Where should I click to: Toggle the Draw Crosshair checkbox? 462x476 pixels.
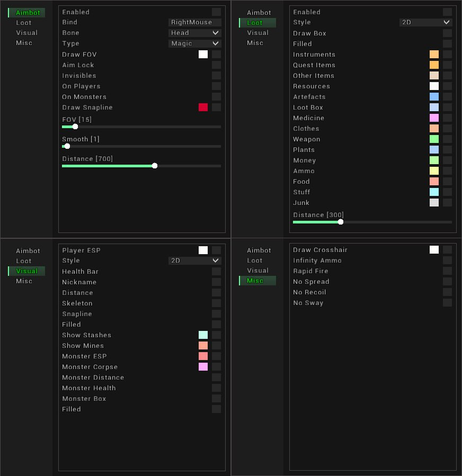(447, 249)
